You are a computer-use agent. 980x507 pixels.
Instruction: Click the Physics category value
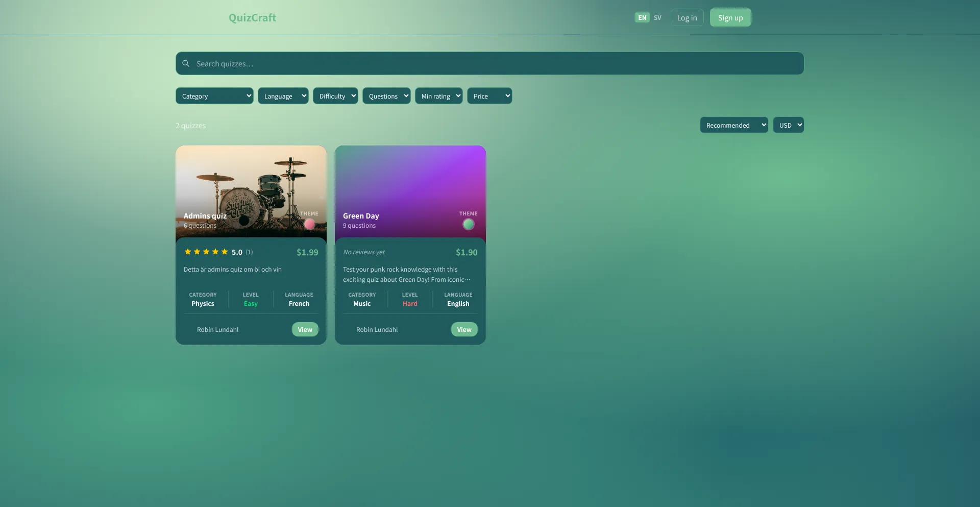(203, 303)
